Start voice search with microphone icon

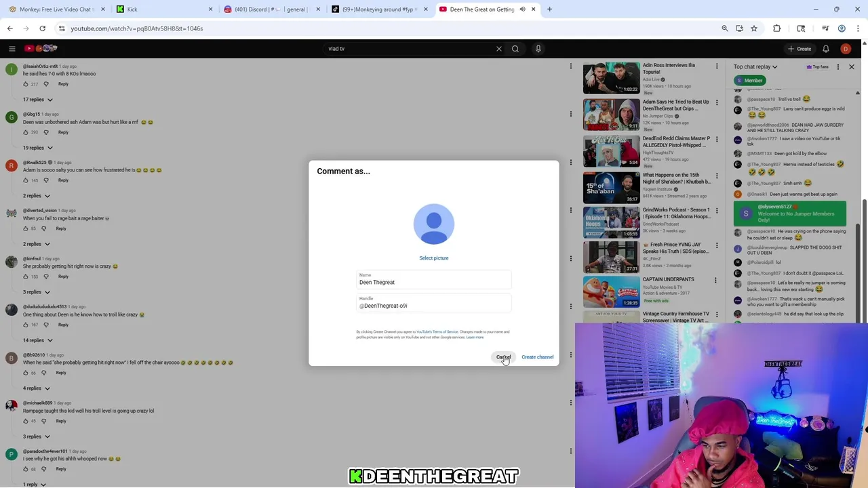tap(538, 49)
